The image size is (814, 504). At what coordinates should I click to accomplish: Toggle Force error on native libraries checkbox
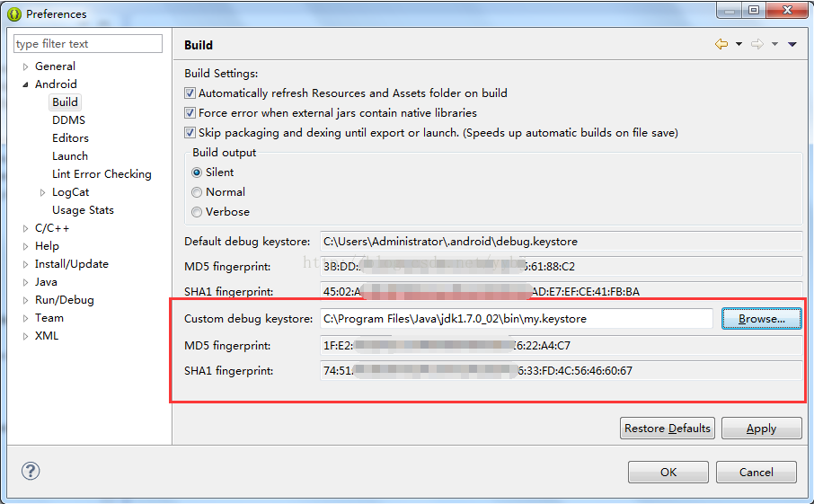click(190, 112)
